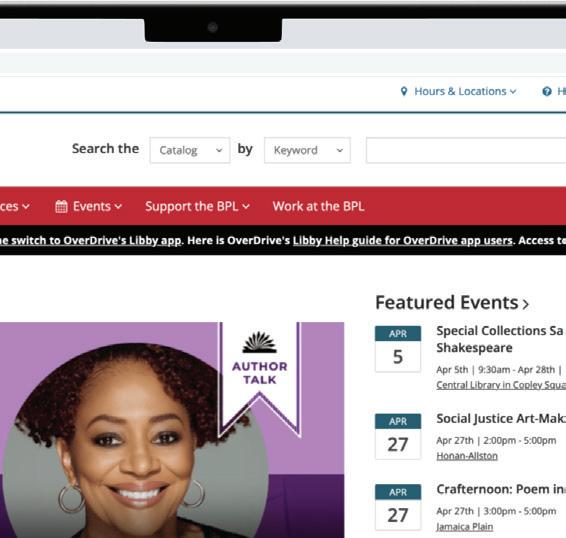Click the calendar icon next to Events
Image resolution: width=566 pixels, height=538 pixels.
[61, 207]
